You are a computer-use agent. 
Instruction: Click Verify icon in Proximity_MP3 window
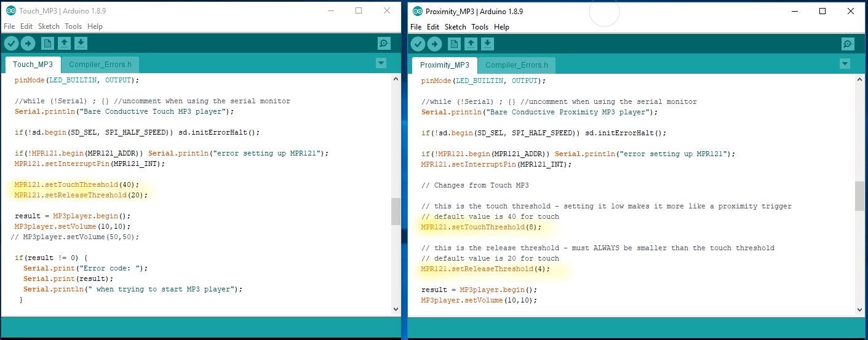tap(418, 44)
